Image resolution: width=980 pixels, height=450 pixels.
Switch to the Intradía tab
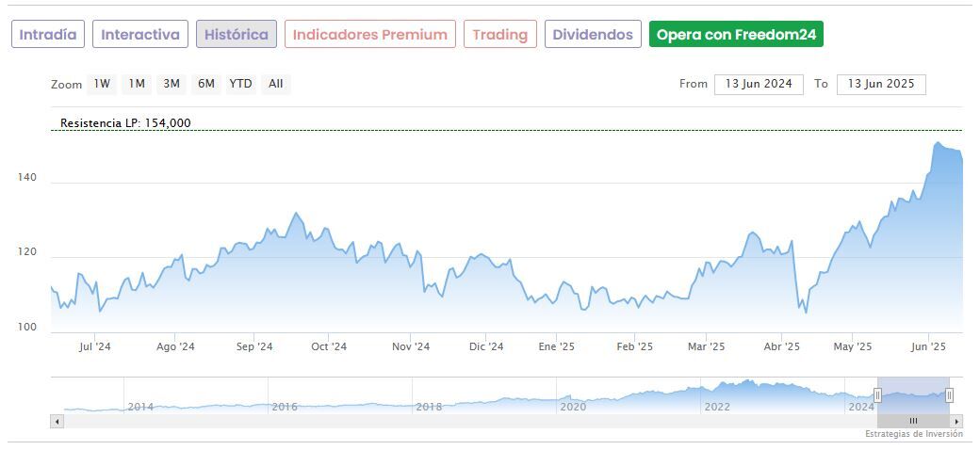point(48,35)
